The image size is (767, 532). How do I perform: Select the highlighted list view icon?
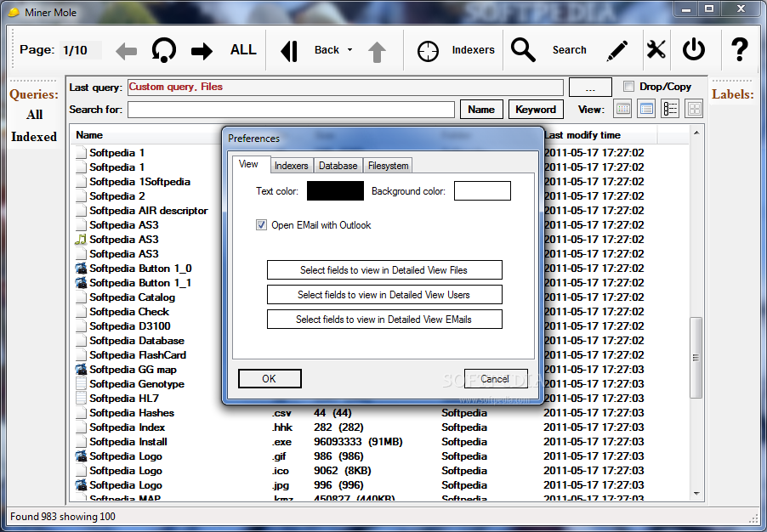coord(646,109)
